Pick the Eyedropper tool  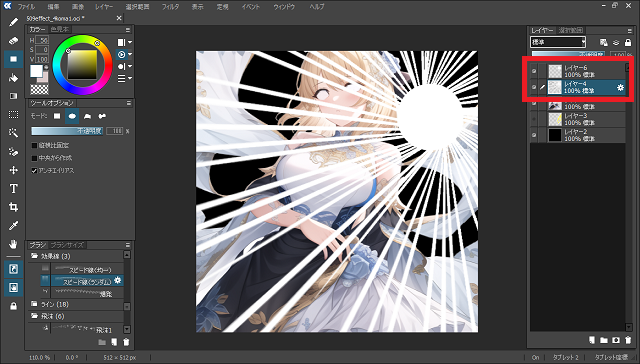tap(13, 226)
